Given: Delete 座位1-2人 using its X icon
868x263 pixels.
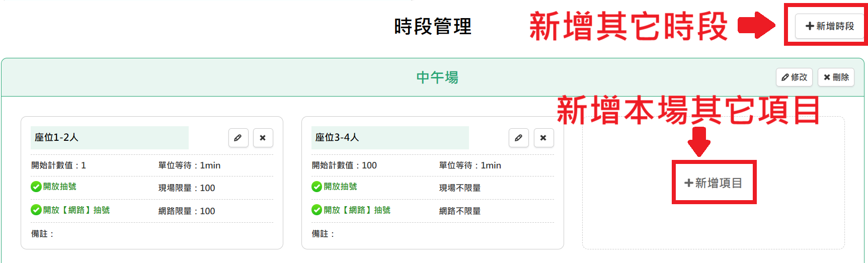Looking at the screenshot, I should click(263, 138).
